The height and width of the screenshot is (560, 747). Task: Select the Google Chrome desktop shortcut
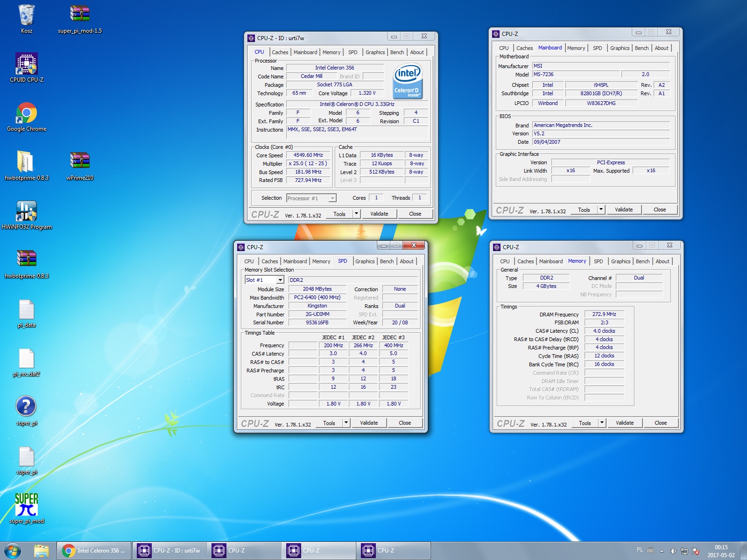27,117
